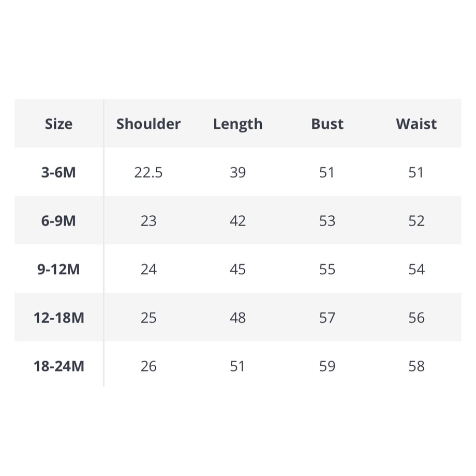This screenshot has height=476, width=476.
Task: Click the Shoulder column header
Action: [x=148, y=124]
